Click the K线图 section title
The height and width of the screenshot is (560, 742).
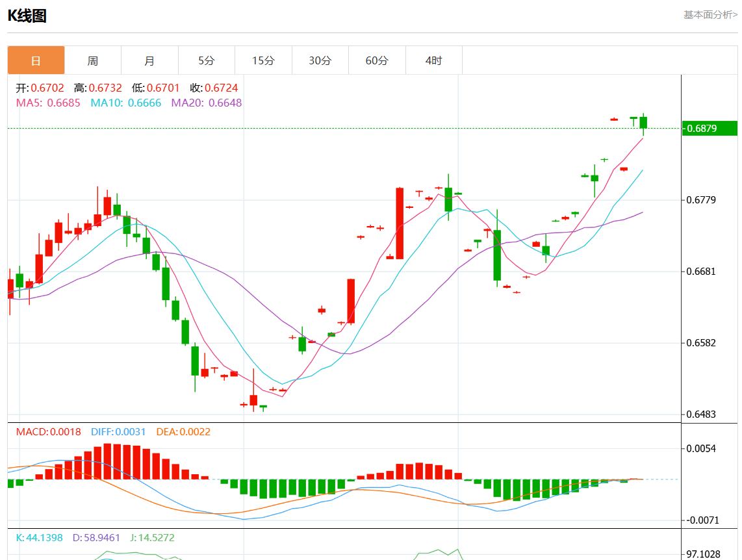click(x=27, y=16)
